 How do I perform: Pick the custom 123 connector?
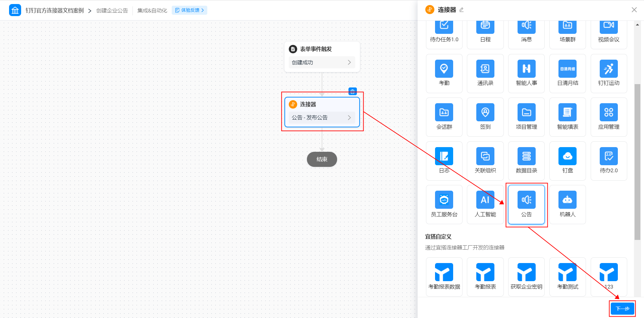pyautogui.click(x=609, y=277)
